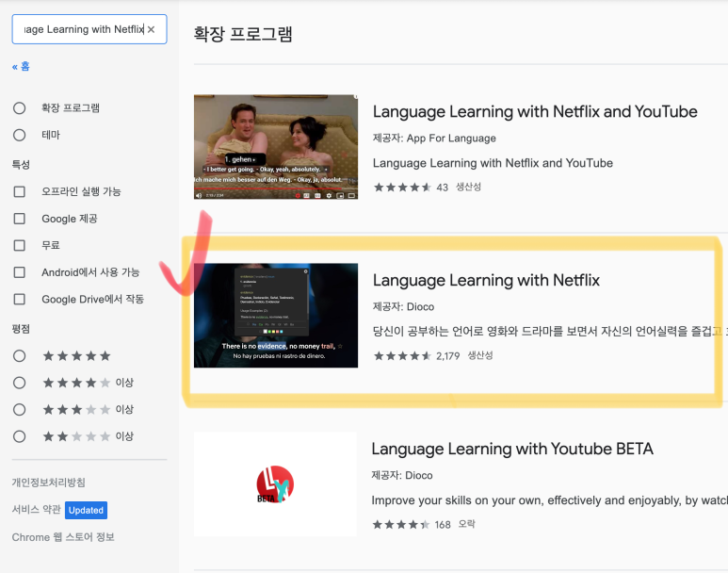Select two stars 이상 rating filter

tap(19, 436)
